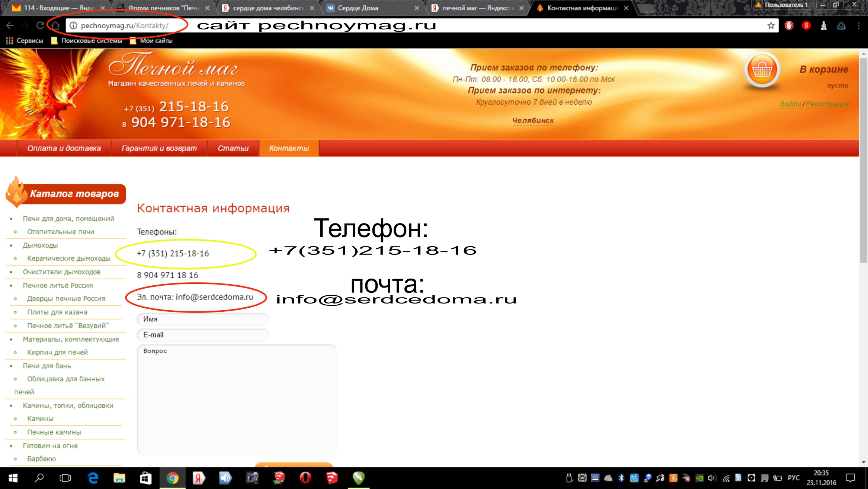The image size is (868, 489).
Task: Click the home page icon
Action: [x=55, y=26]
